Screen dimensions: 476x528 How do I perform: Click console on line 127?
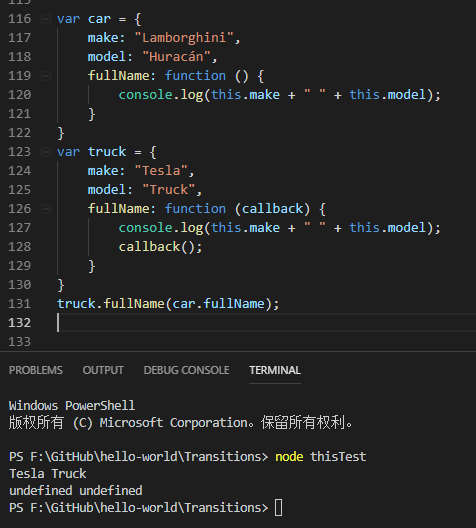pos(145,228)
